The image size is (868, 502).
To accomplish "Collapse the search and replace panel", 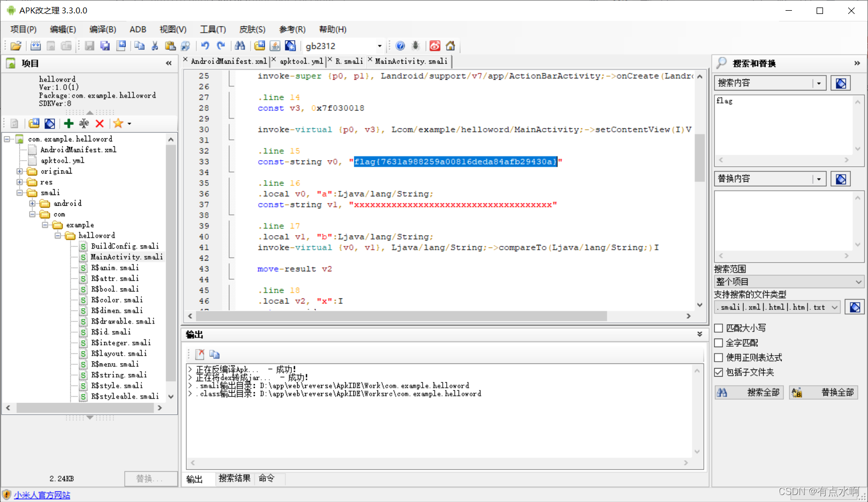I will (857, 63).
